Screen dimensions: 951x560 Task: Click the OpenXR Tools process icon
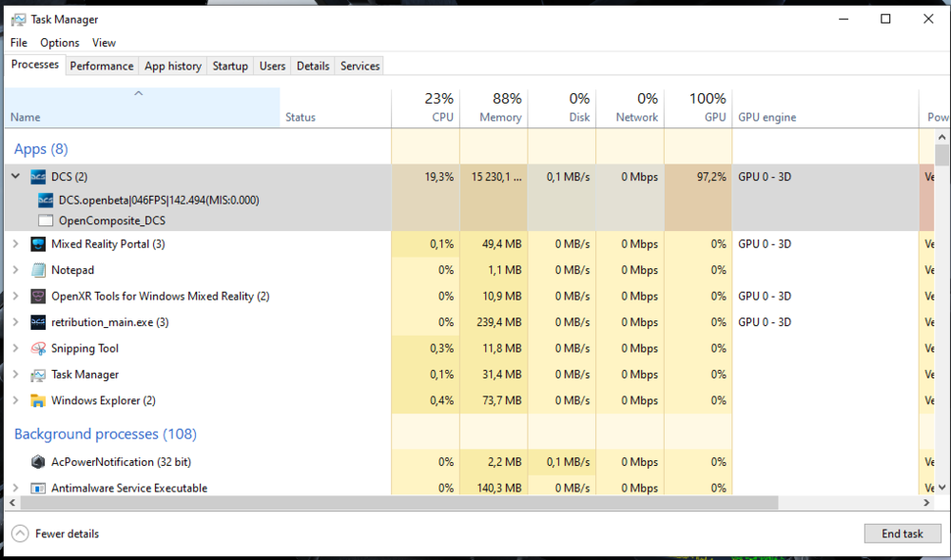point(38,297)
